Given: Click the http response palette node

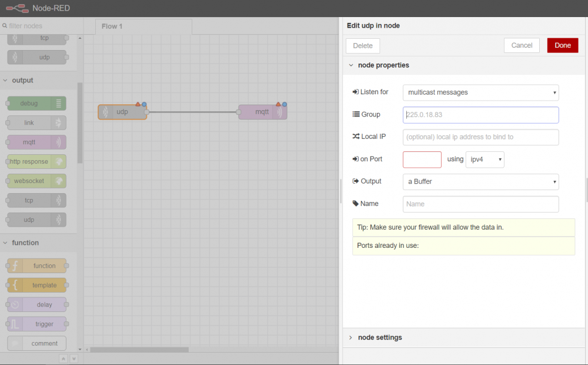Looking at the screenshot, I should (36, 162).
